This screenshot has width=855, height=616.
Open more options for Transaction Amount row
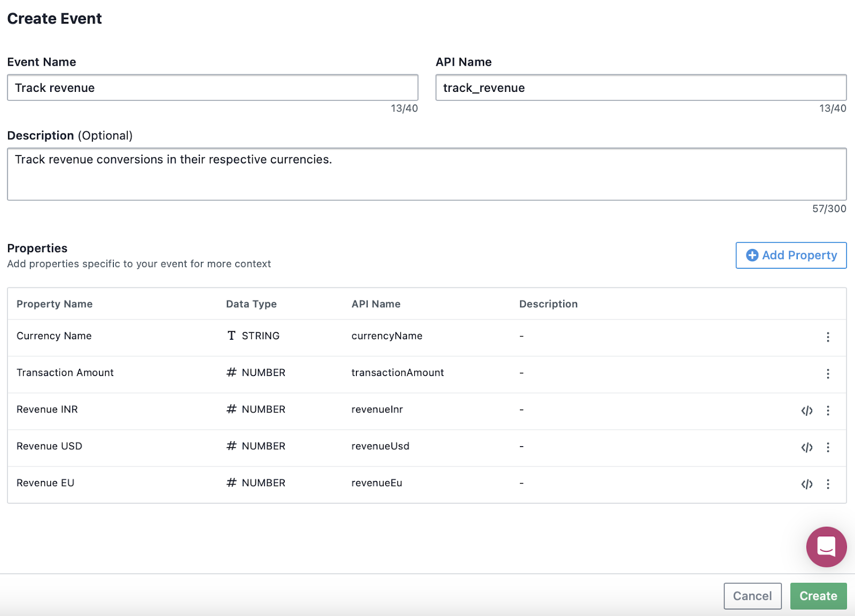pyautogui.click(x=828, y=374)
